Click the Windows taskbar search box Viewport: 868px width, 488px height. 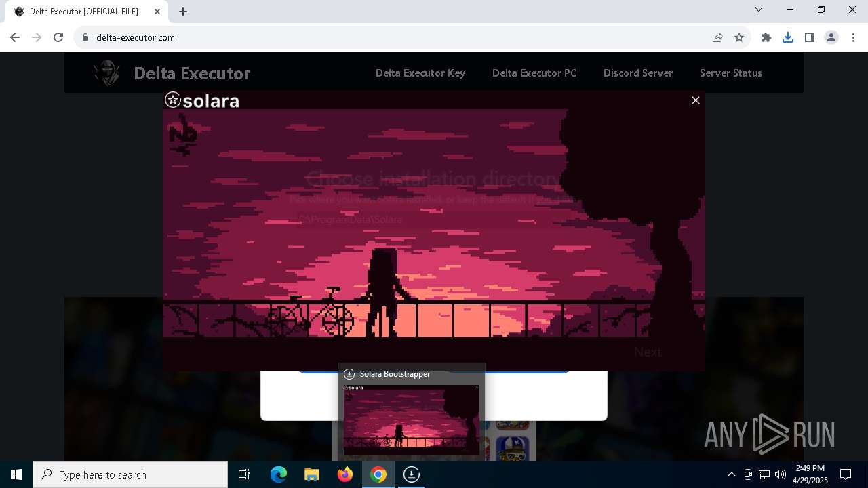pos(130,474)
